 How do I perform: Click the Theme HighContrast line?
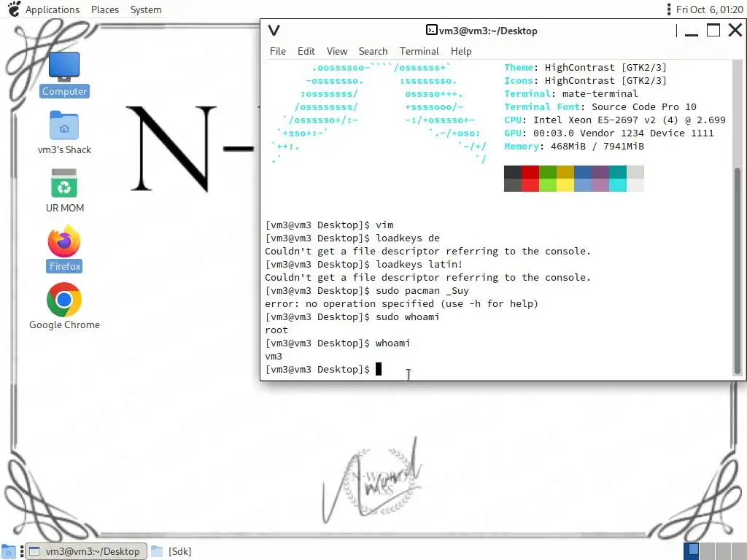tap(586, 68)
